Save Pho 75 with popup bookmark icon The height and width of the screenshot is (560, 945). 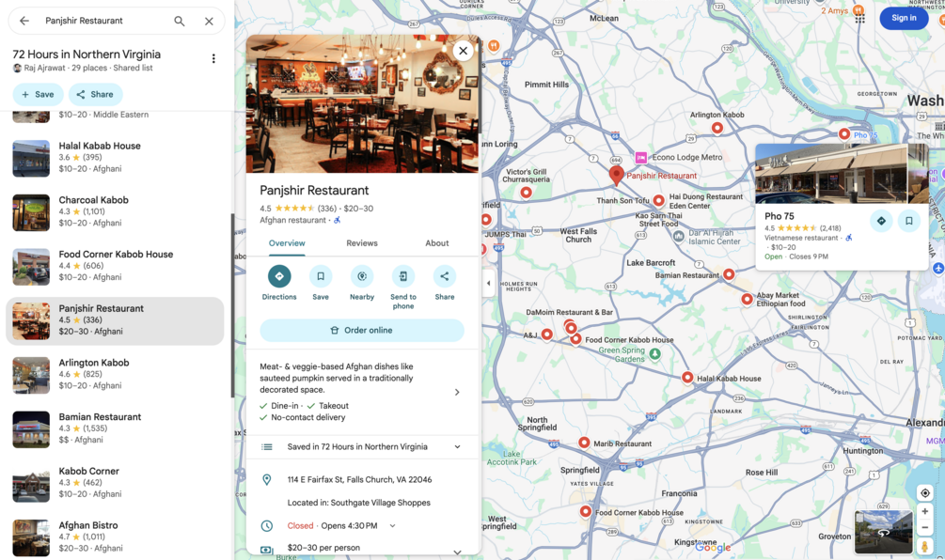909,221
